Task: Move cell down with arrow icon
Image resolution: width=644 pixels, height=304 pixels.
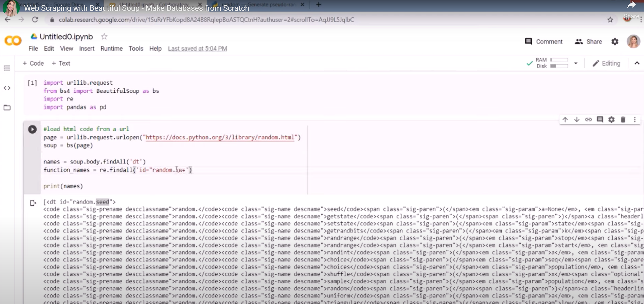Action: pos(577,120)
